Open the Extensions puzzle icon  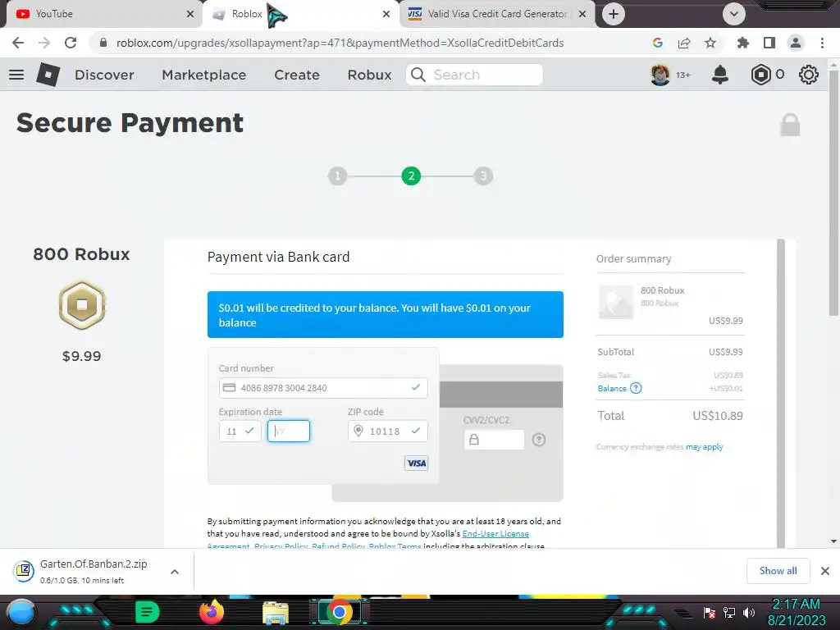point(742,43)
